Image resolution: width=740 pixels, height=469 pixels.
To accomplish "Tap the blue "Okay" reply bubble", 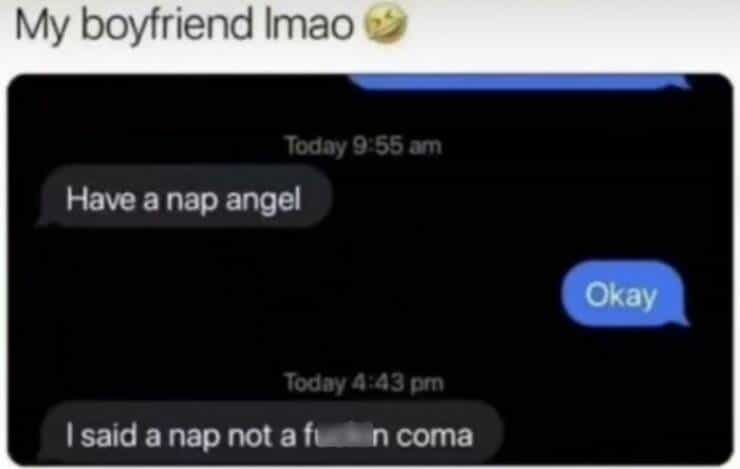I will [623, 294].
